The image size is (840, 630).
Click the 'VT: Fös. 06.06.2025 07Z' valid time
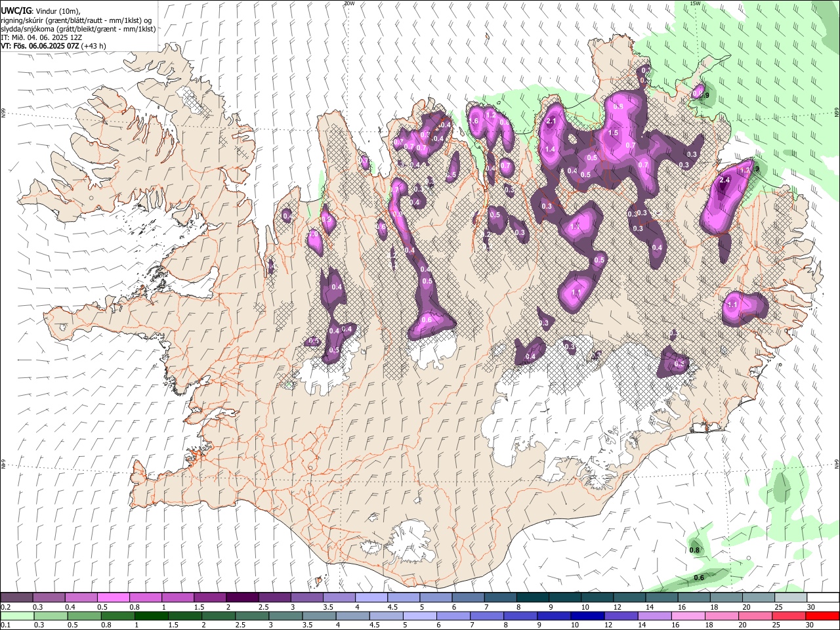point(40,46)
